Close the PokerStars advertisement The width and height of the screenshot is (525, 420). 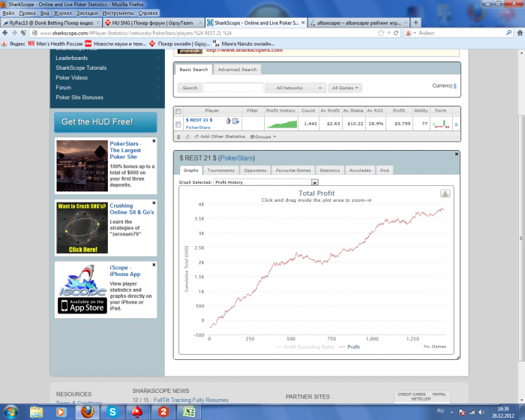click(x=154, y=141)
